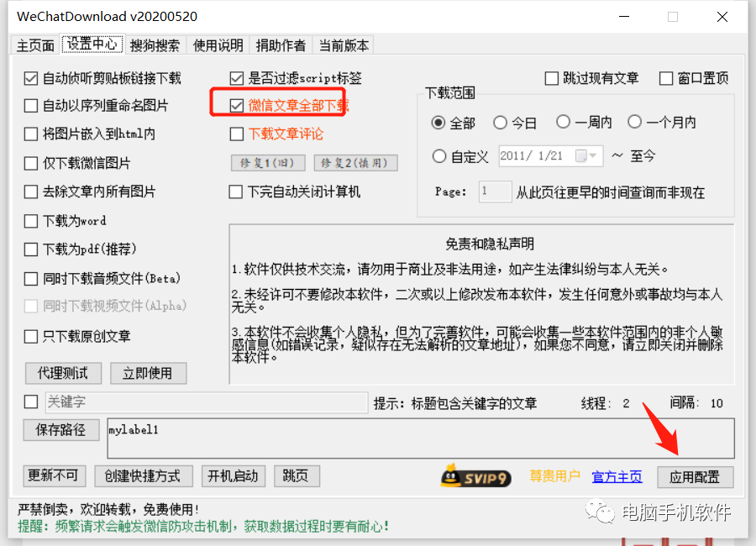
Task: Enable 仅下载微信图片 option
Action: pyautogui.click(x=31, y=163)
